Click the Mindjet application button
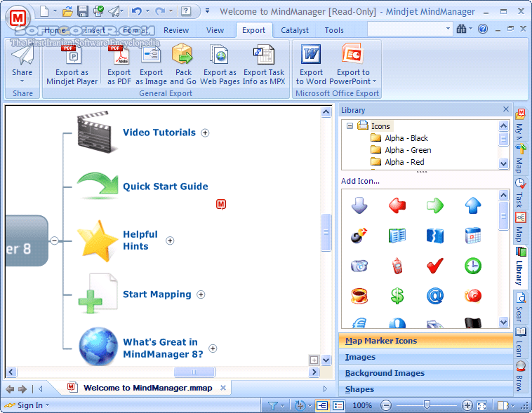The width and height of the screenshot is (532, 413). click(18, 18)
